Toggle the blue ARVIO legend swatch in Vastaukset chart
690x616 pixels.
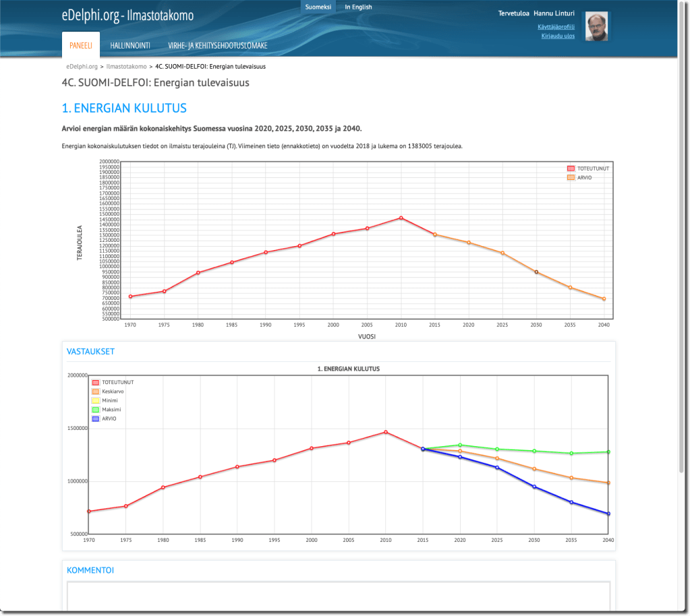pyautogui.click(x=95, y=419)
